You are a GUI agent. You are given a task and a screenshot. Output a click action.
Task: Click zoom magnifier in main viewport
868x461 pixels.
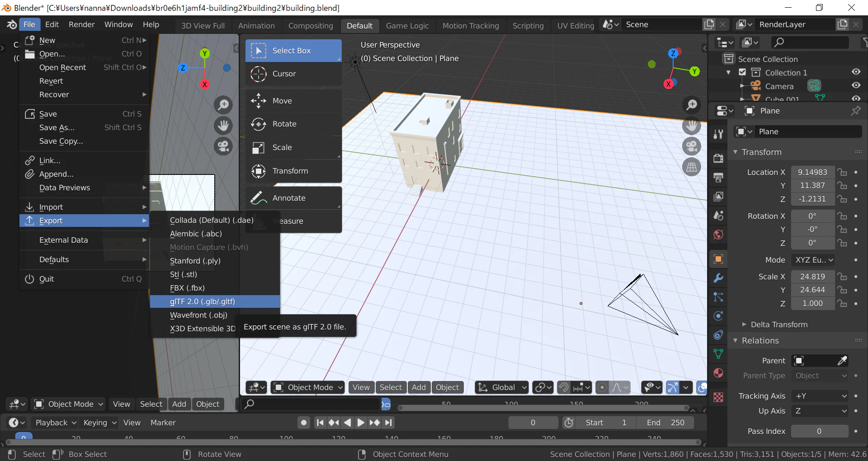691,105
